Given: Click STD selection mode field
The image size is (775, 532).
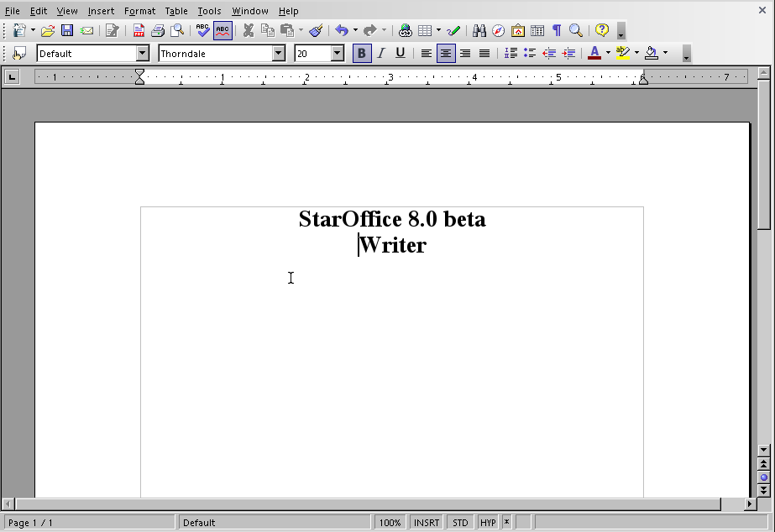Looking at the screenshot, I should tap(460, 523).
